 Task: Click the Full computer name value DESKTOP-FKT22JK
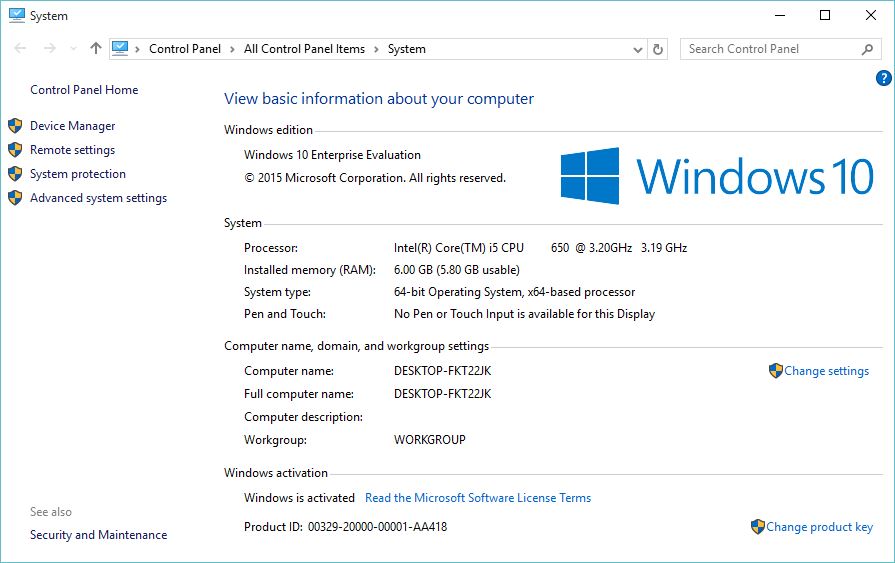click(x=442, y=393)
